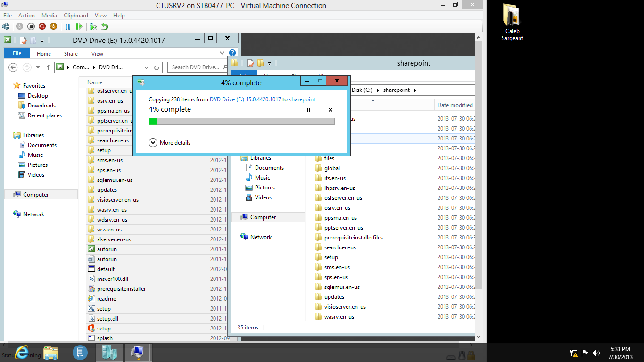Click Date modified column header in sharepoint window

[x=455, y=105]
